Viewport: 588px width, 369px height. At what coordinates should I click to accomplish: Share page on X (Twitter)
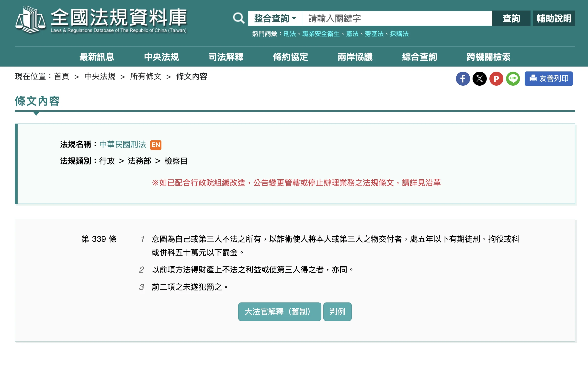click(x=479, y=79)
